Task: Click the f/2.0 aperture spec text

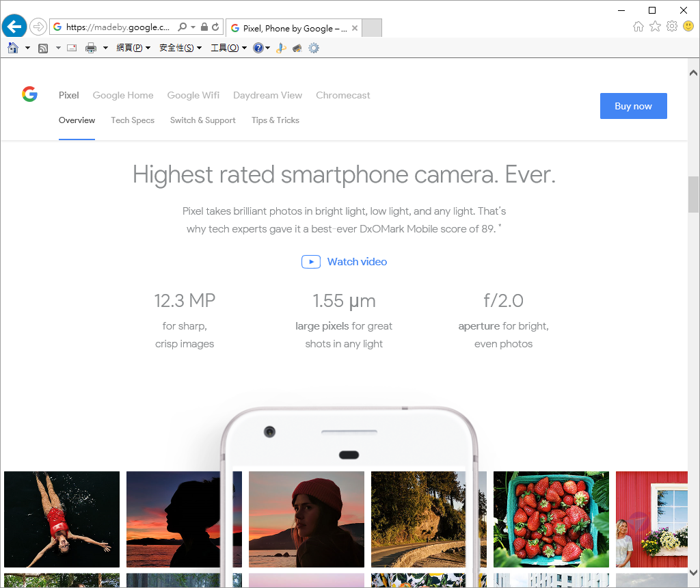Action: pyautogui.click(x=503, y=301)
